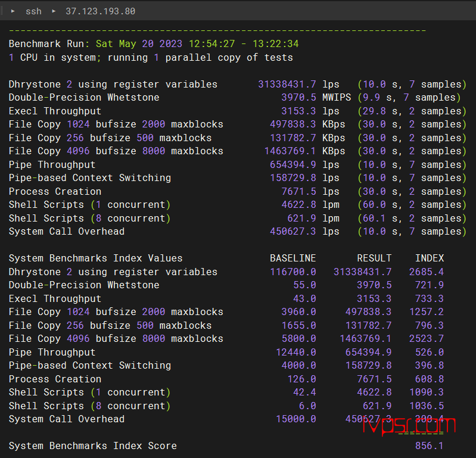Click the Whetstone baseline 55.0
The image size is (476, 458).
(304, 285)
